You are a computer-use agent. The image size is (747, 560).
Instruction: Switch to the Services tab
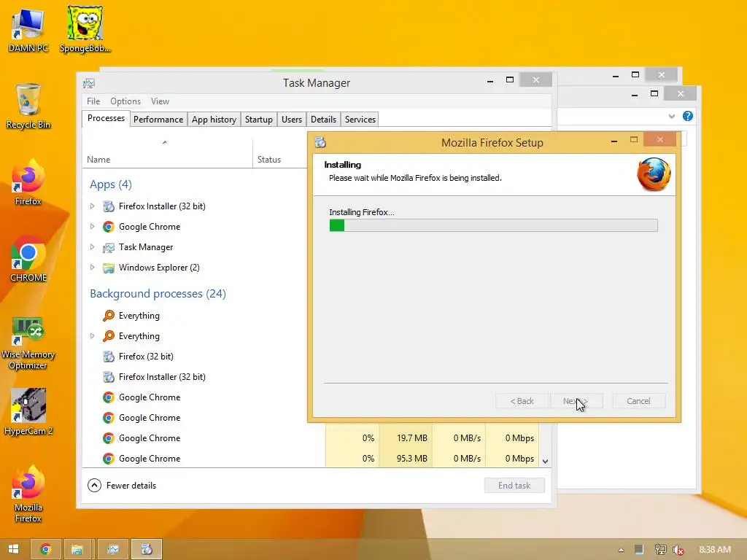[x=360, y=120]
